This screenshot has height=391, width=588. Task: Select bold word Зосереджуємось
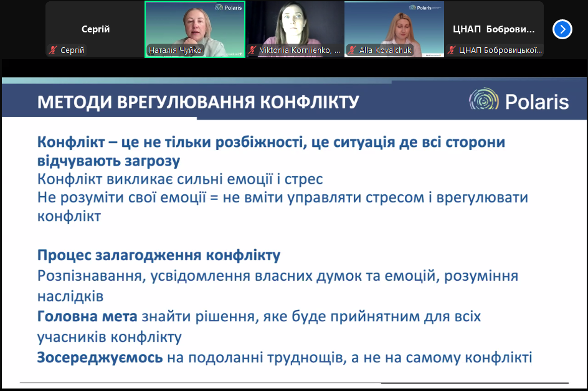pyautogui.click(x=100, y=357)
